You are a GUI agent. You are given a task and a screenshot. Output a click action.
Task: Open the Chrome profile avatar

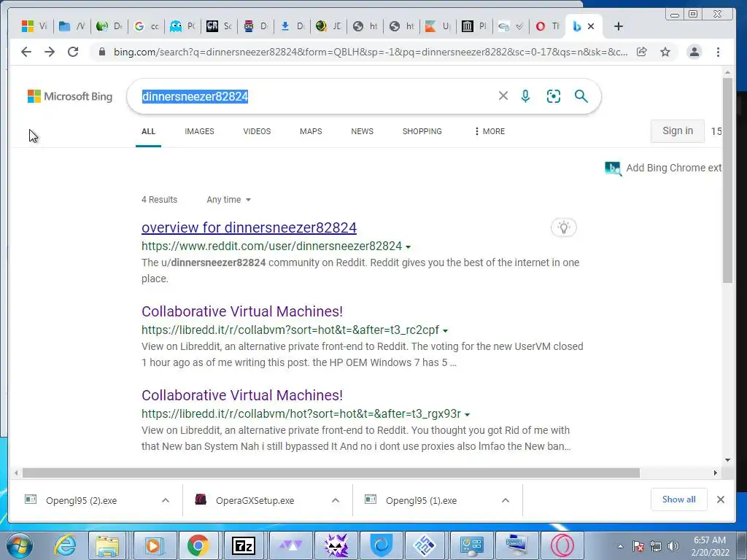[x=694, y=52]
